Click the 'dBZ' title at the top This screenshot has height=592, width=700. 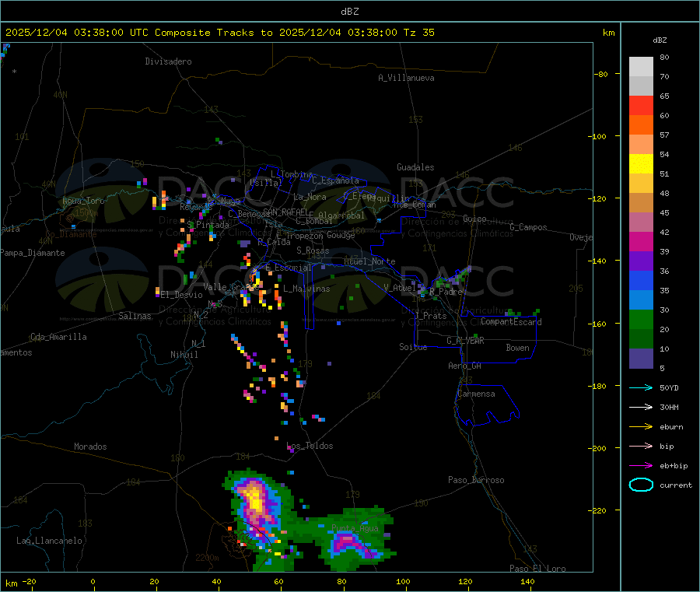pos(349,12)
